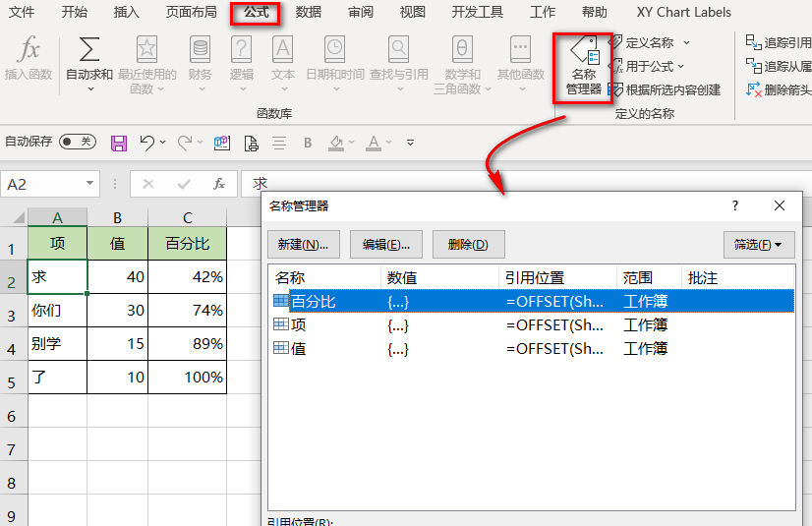Screen dimensions: 812x526
Task: Click the Redo arrow icon
Action: click(x=185, y=143)
